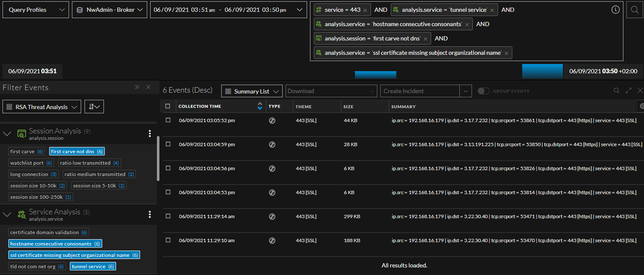Collapse the Session Analysis section

[x=7, y=133]
